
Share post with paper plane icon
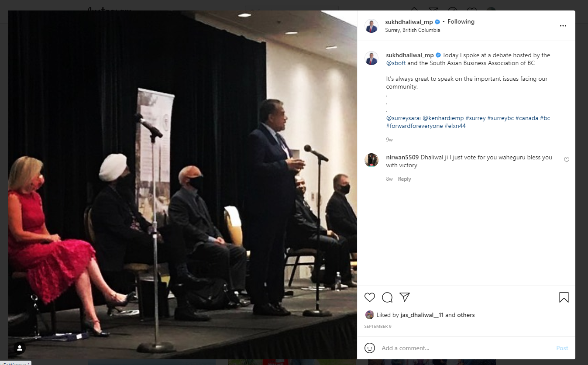pyautogui.click(x=405, y=297)
